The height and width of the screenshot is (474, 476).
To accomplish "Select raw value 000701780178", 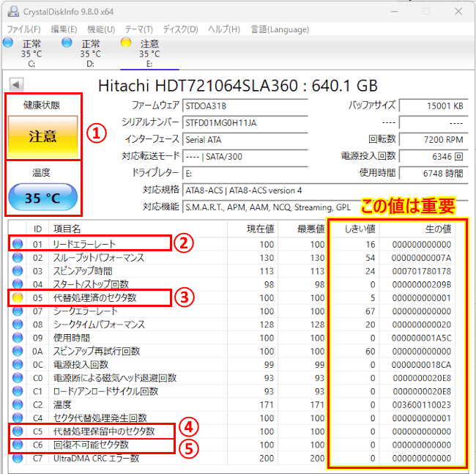I will (x=422, y=271).
